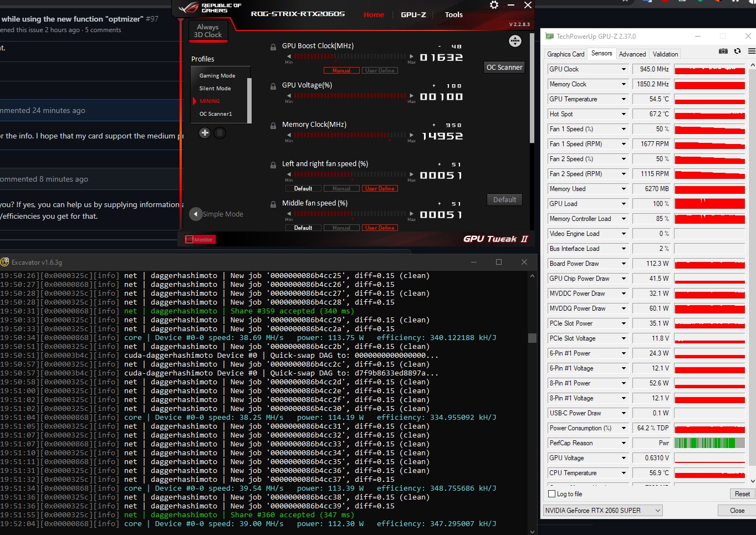756x535 pixels.
Task: Click the lock icon beside GPU Voltage
Action: click(273, 86)
